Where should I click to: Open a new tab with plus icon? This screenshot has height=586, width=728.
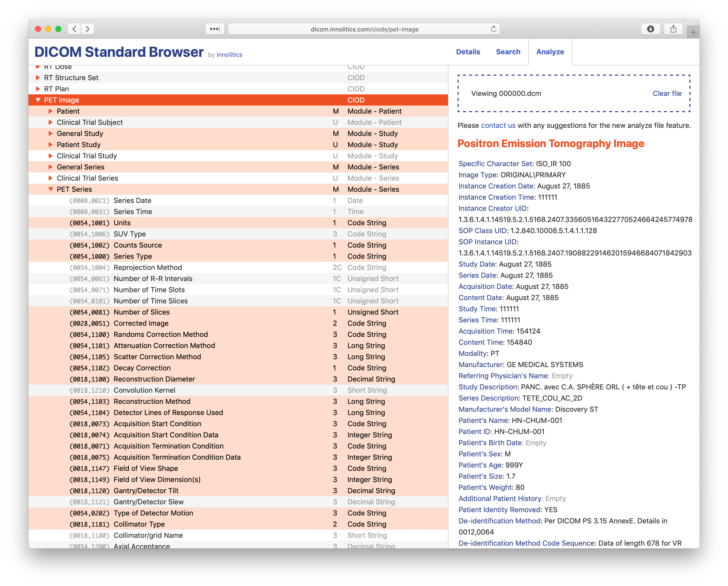[693, 32]
